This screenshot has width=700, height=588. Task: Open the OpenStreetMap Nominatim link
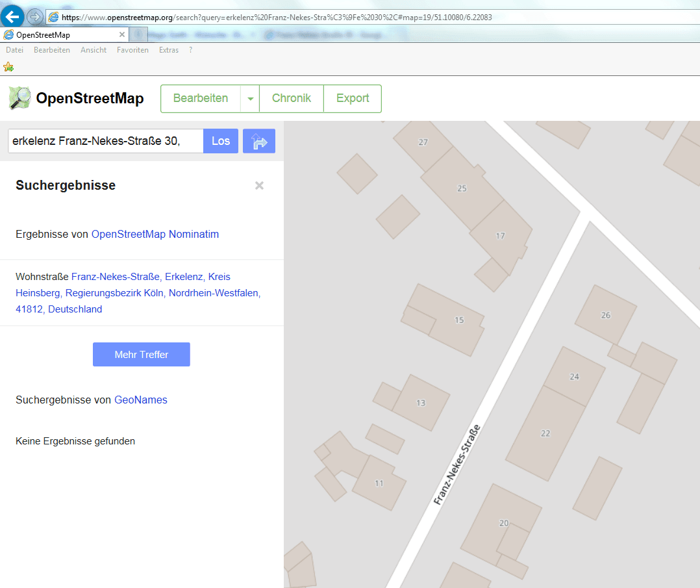pos(155,234)
